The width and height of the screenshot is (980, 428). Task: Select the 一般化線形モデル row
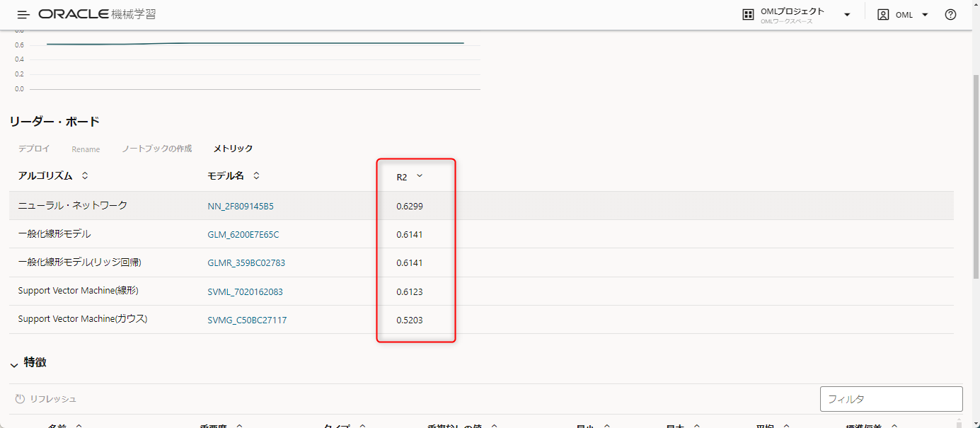coord(481,234)
